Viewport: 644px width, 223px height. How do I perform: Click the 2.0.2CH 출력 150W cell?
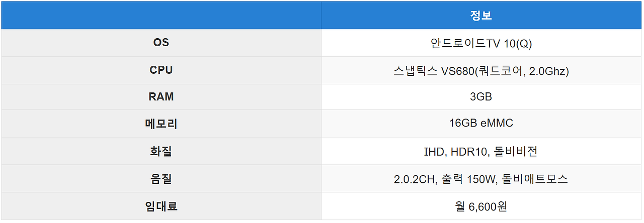[x=481, y=178]
